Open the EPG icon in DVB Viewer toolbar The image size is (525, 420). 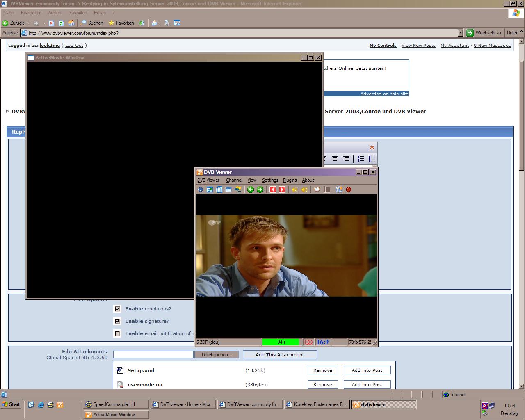pos(238,189)
